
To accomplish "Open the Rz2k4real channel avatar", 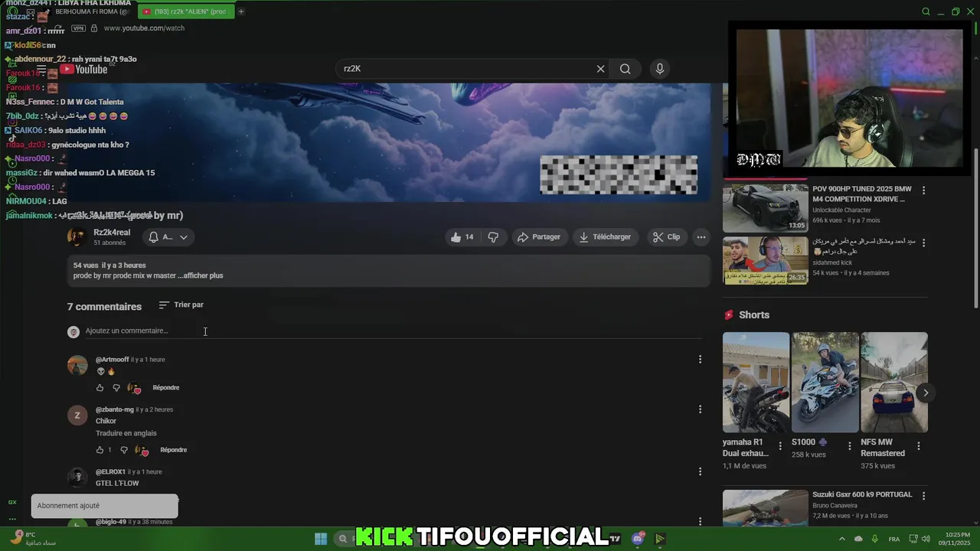I will pos(77,236).
